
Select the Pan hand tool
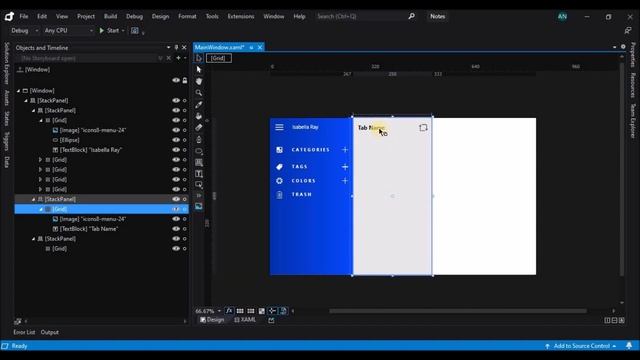click(199, 81)
